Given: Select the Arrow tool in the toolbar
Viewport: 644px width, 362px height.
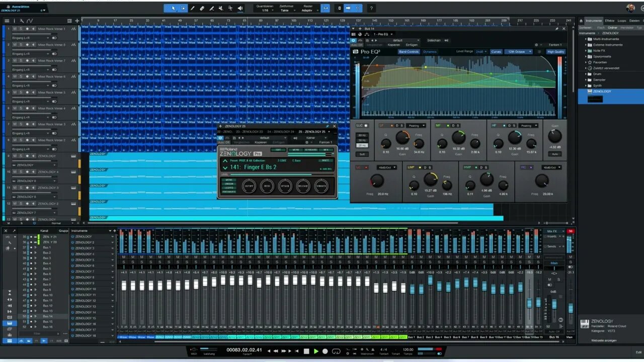Looking at the screenshot, I should (x=174, y=8).
